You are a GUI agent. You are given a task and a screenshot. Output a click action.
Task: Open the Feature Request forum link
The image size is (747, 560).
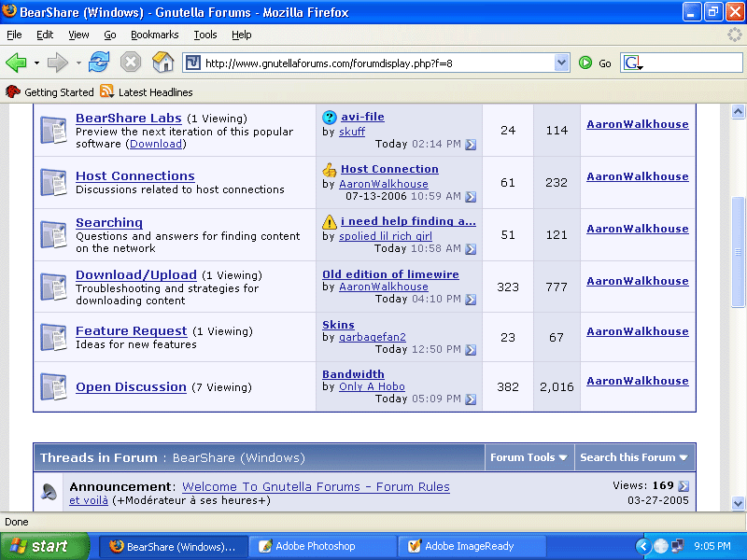point(132,330)
